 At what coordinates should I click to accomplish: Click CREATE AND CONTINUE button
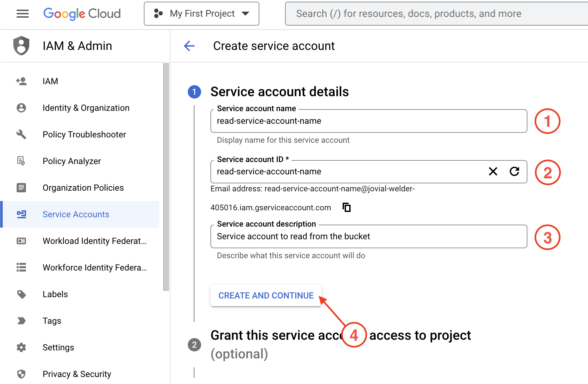pos(266,295)
